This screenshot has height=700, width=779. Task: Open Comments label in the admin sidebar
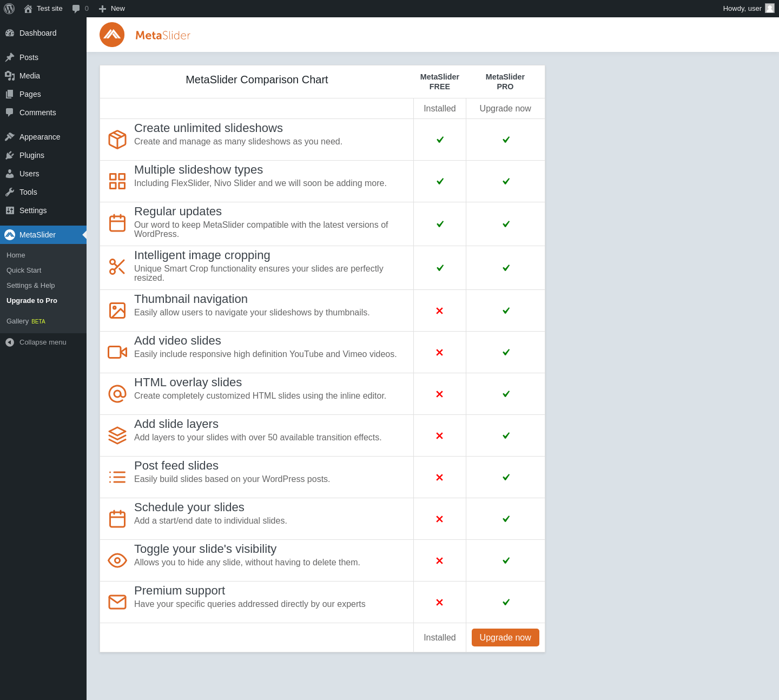pyautogui.click(x=38, y=113)
